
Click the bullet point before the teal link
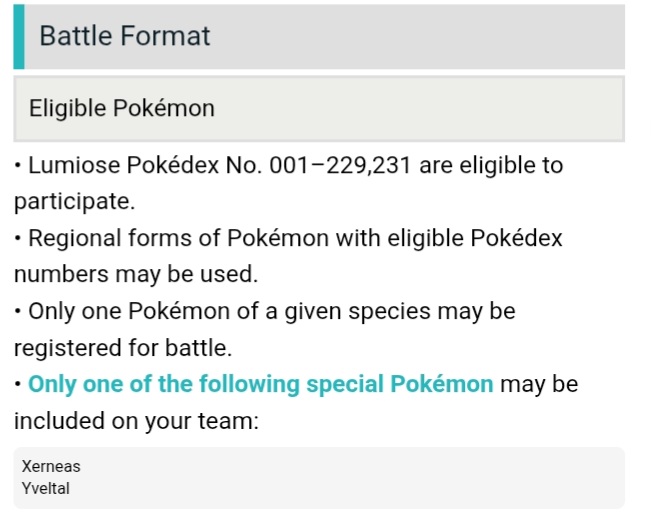[x=19, y=384]
